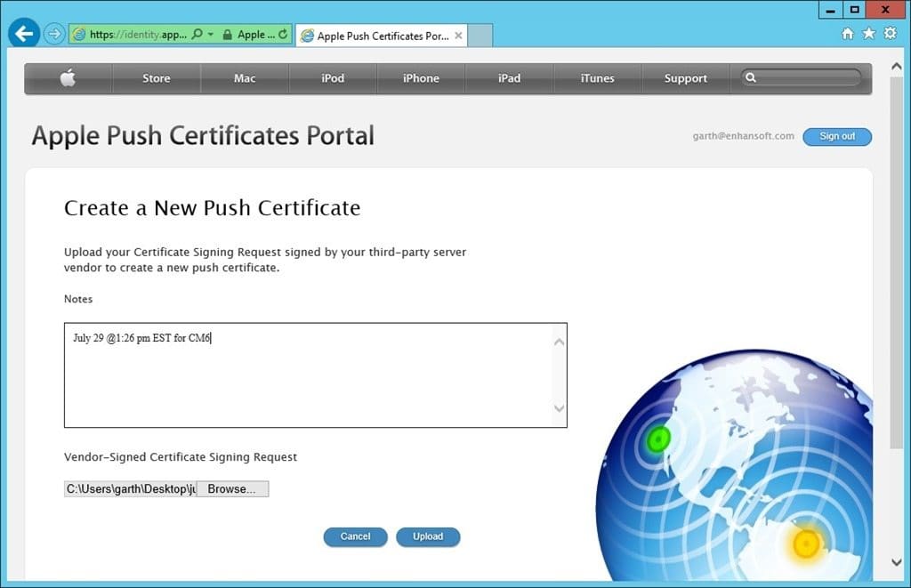Open Favorites star icon
Image resolution: width=911 pixels, height=588 pixels.
868,34
